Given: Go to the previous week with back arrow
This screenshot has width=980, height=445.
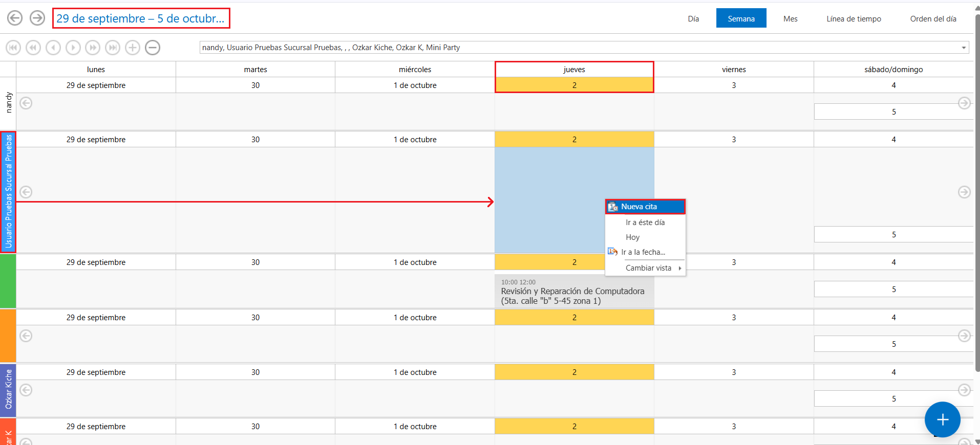Looking at the screenshot, I should 15,18.
